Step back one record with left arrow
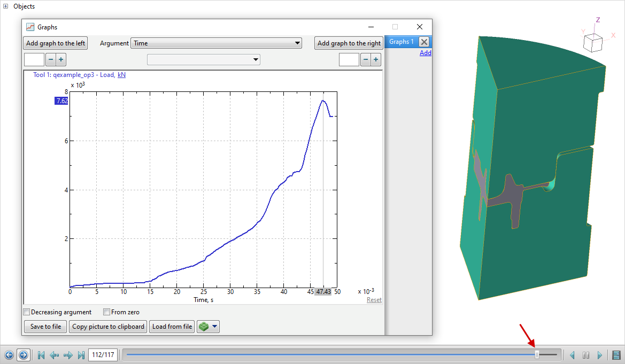 pos(54,355)
